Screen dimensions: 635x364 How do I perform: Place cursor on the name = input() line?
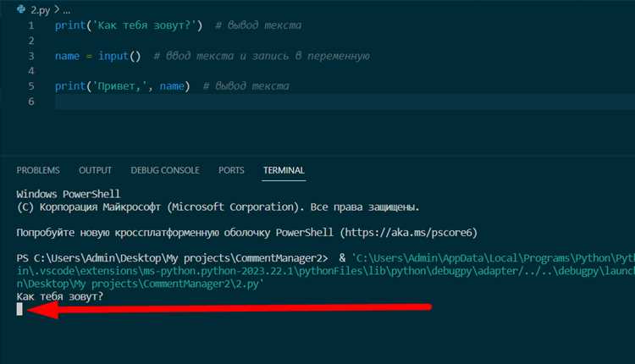pos(97,56)
